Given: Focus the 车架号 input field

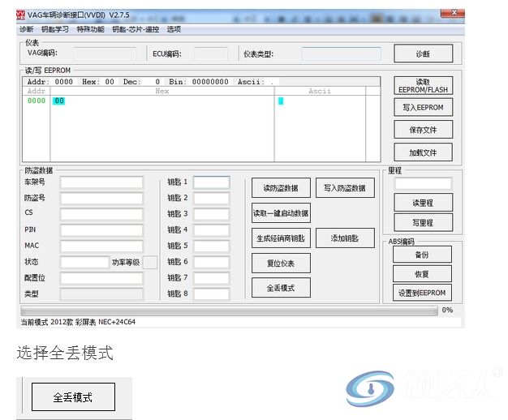Looking at the screenshot, I should 101,182.
